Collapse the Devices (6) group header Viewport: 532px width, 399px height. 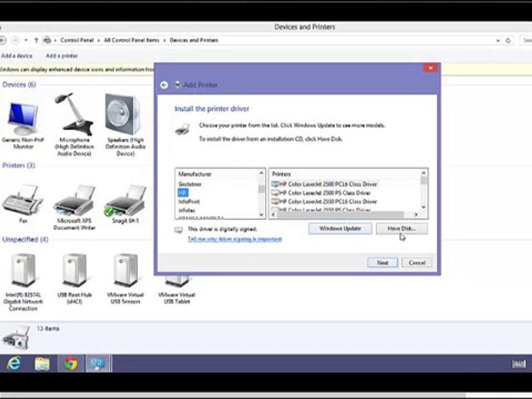(x=19, y=84)
